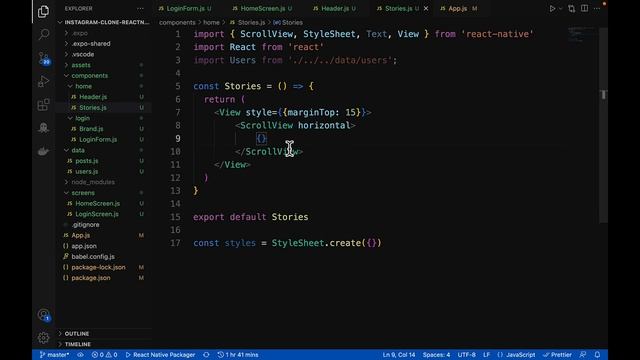Expand the OUTLINE section
Screen dimensions: 640x360
(x=77, y=334)
